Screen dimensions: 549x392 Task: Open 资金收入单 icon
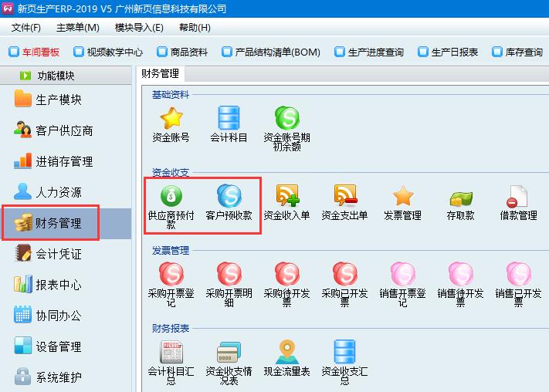[x=286, y=196]
